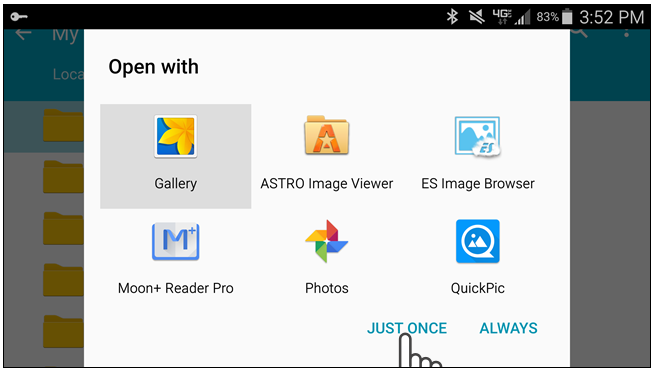Tap the muted sound status icon
658x373 pixels.
pyautogui.click(x=477, y=17)
